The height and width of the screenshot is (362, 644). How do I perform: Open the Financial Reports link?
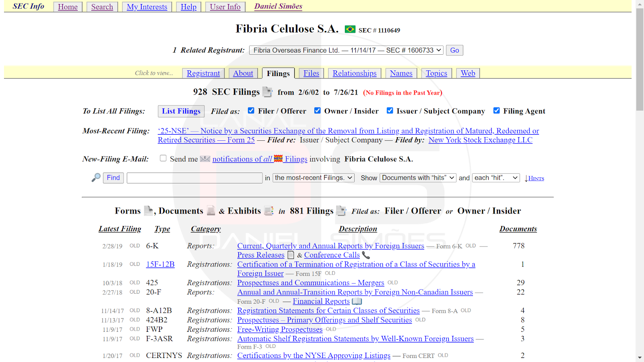coord(321,301)
